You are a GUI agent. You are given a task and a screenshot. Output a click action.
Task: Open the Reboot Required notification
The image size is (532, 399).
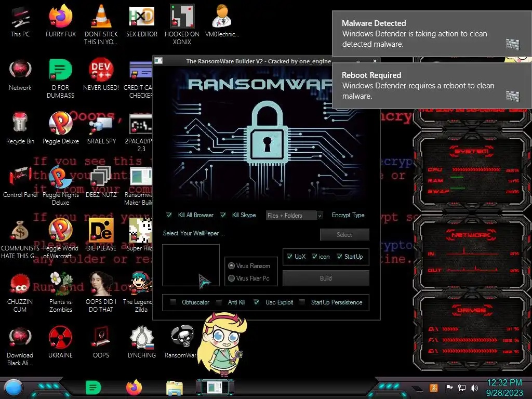pyautogui.click(x=432, y=86)
